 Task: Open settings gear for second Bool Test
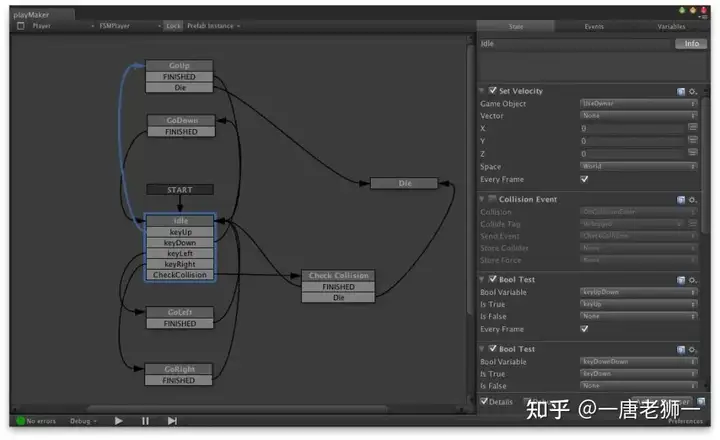(692, 350)
